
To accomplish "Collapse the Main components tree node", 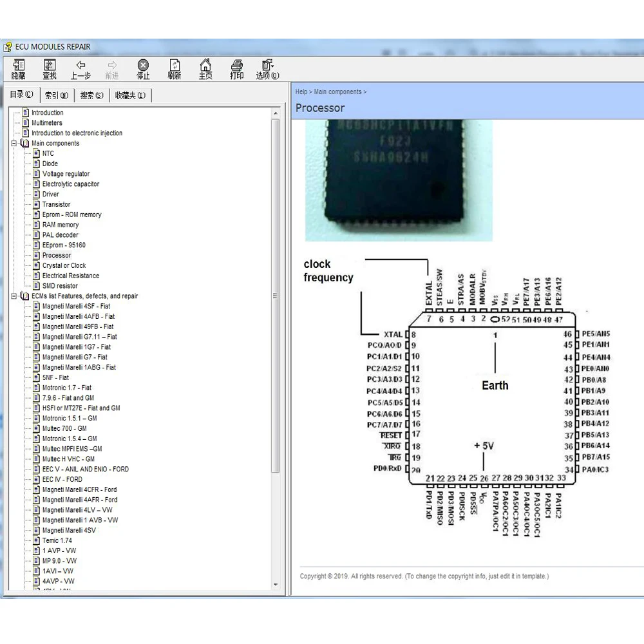I will pos(14,144).
